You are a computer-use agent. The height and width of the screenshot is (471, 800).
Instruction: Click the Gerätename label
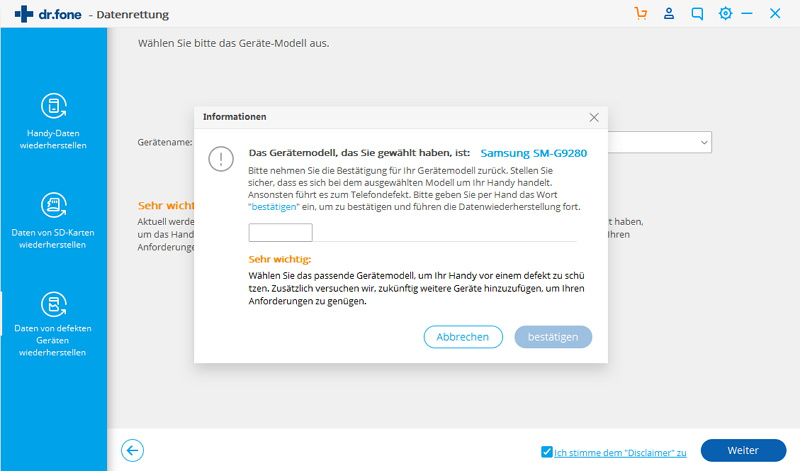pos(165,142)
